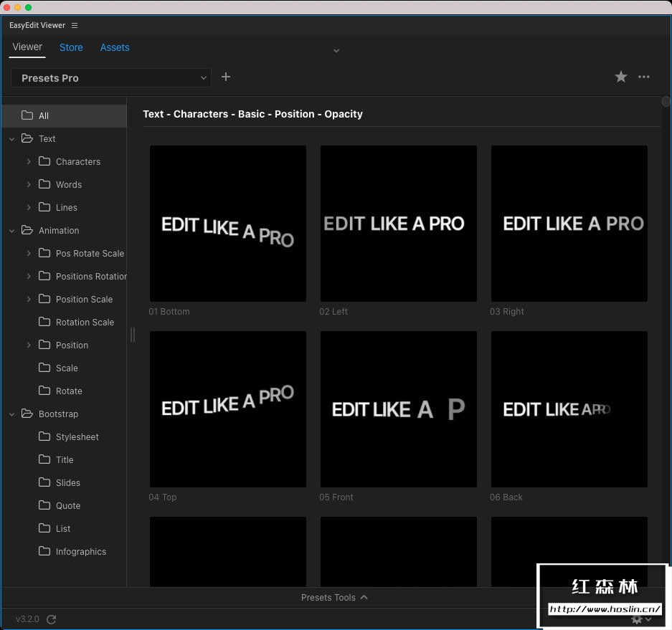
Task: Expand the Lines folder chevron
Action: 29,208
